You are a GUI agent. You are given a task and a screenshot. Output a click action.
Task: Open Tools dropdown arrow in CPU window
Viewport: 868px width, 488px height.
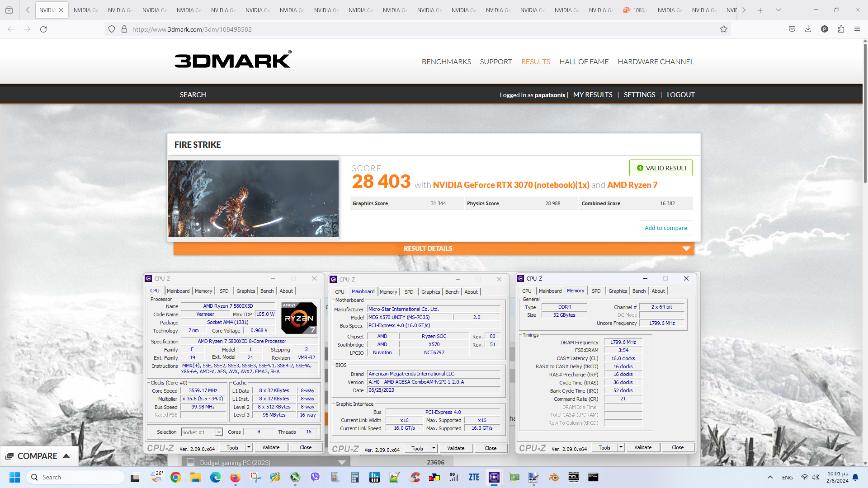point(249,447)
